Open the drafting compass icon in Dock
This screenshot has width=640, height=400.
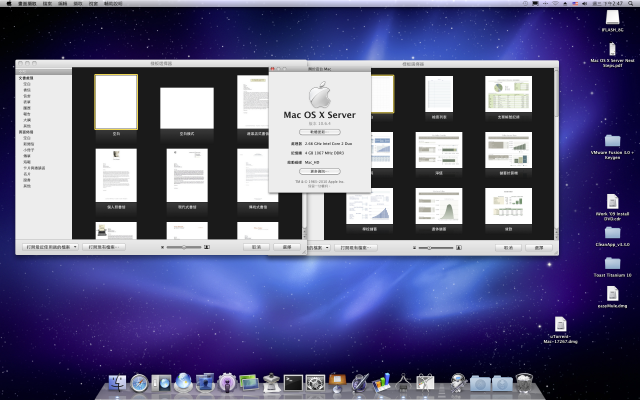(403, 383)
